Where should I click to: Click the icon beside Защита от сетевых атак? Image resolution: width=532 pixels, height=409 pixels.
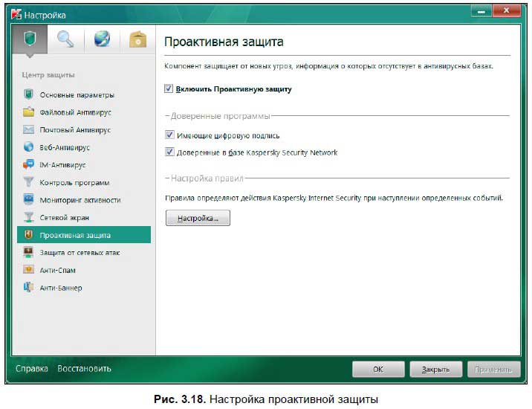coord(28,252)
